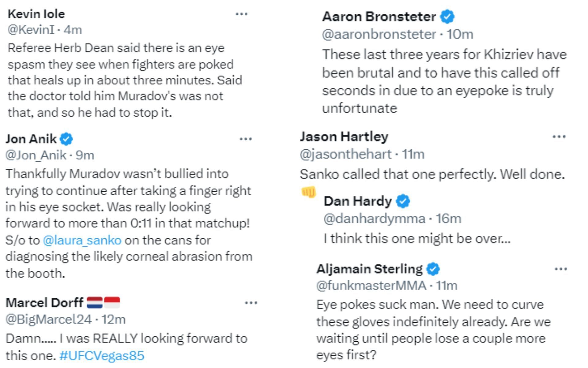Open more options on Aljamain Sterling's tweet

point(561,269)
